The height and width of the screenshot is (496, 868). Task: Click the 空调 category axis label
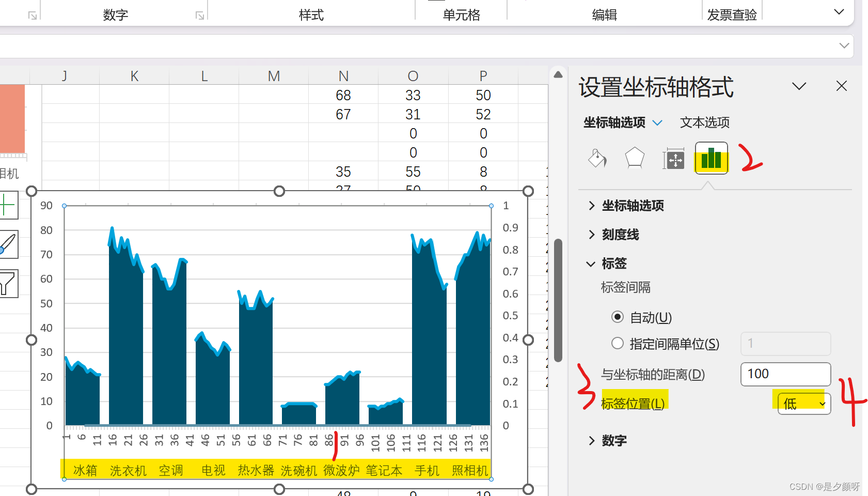point(171,470)
